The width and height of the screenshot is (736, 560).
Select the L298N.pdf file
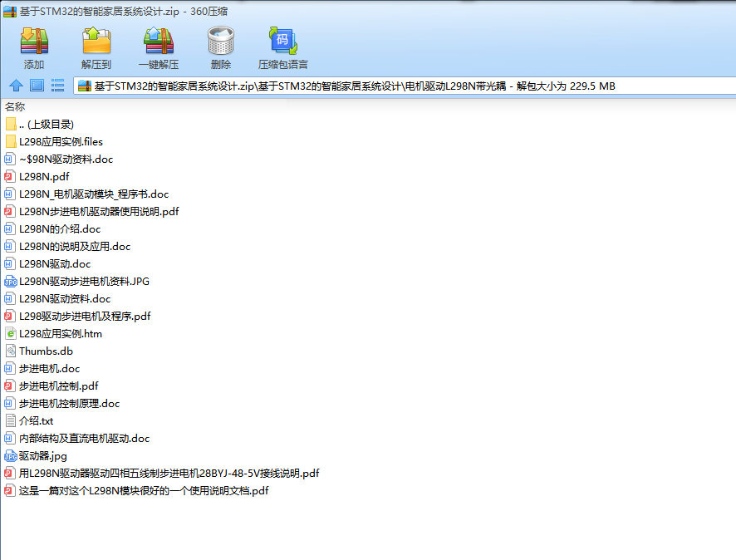coord(37,176)
